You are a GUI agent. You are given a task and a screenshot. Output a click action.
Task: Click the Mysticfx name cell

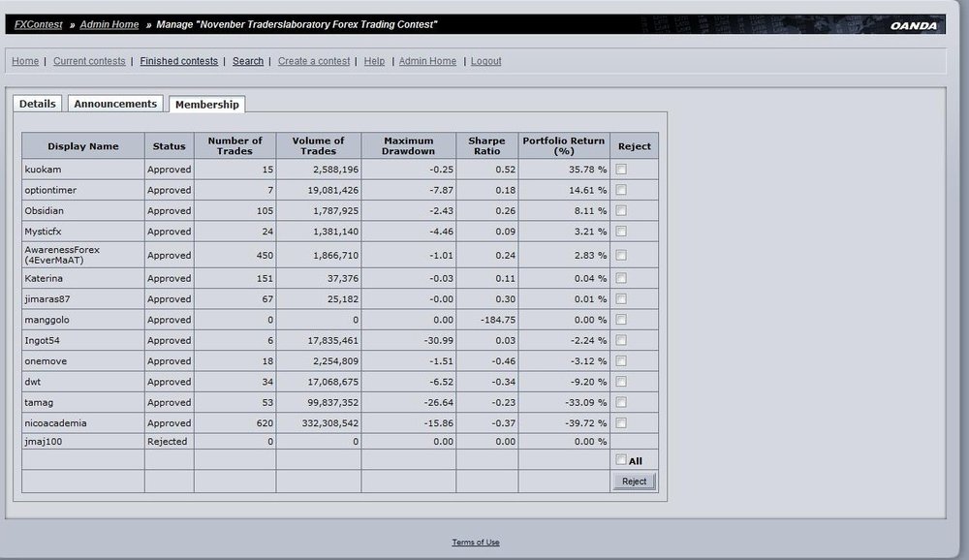click(x=82, y=232)
